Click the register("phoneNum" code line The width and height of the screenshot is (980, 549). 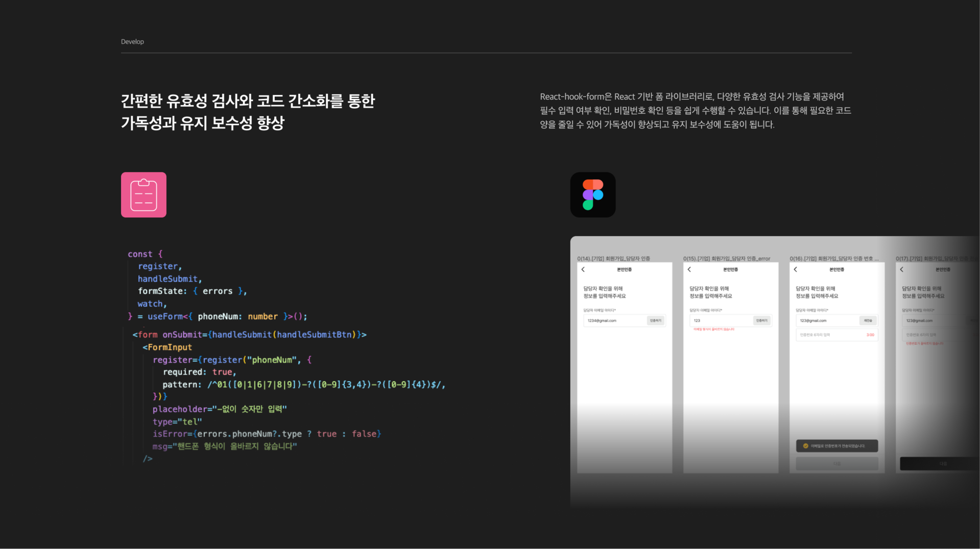coord(232,360)
